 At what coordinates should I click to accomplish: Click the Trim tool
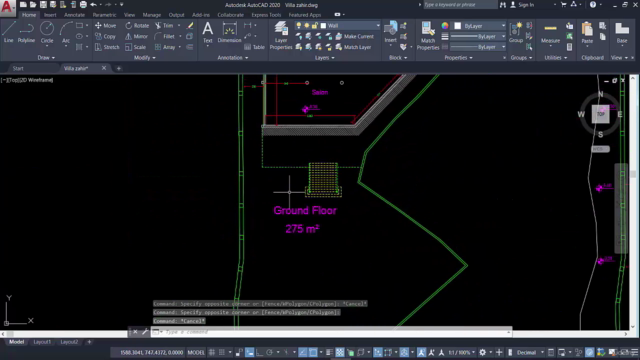[164, 25]
